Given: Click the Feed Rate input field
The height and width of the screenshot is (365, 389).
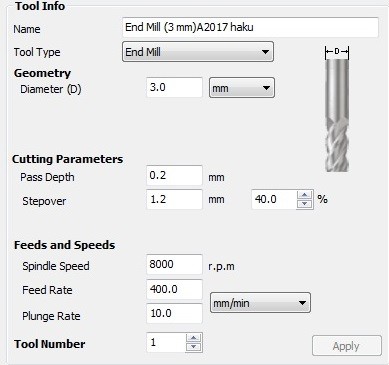Looking at the screenshot, I should coord(174,289).
